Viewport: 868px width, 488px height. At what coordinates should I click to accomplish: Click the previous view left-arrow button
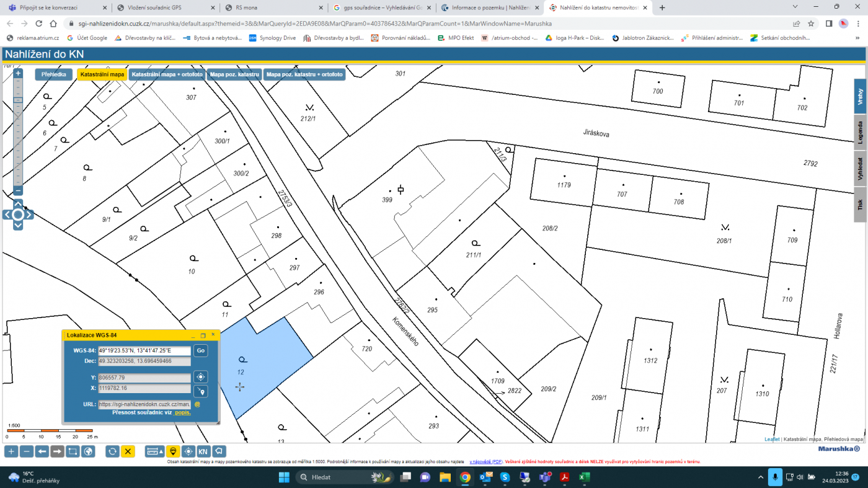[x=42, y=451]
